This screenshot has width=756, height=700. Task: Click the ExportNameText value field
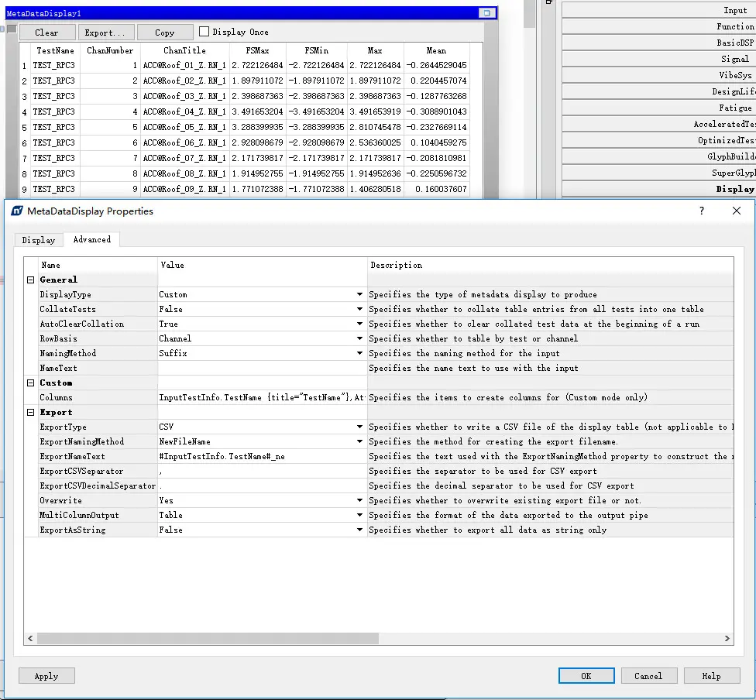pos(263,457)
